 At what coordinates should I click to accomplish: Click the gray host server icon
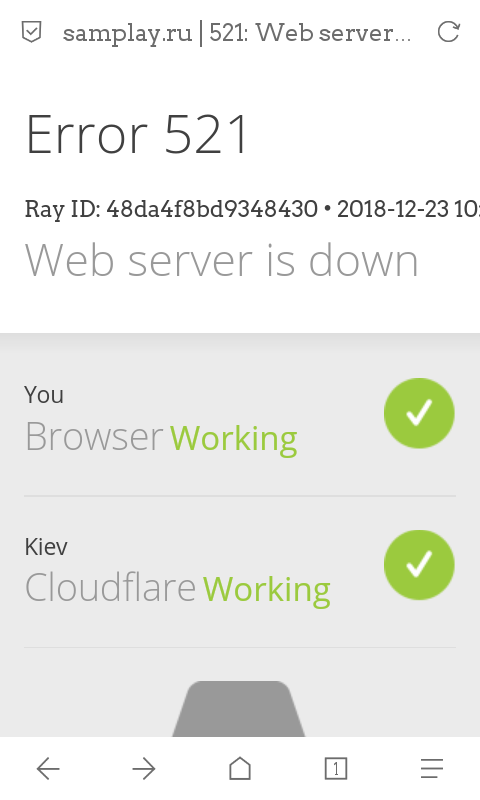(x=239, y=709)
